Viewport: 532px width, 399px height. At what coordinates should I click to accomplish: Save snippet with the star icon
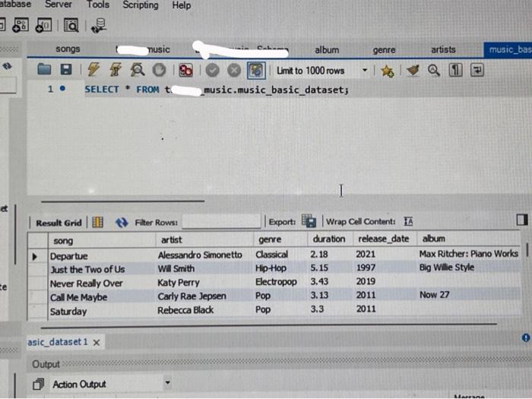[x=387, y=71]
